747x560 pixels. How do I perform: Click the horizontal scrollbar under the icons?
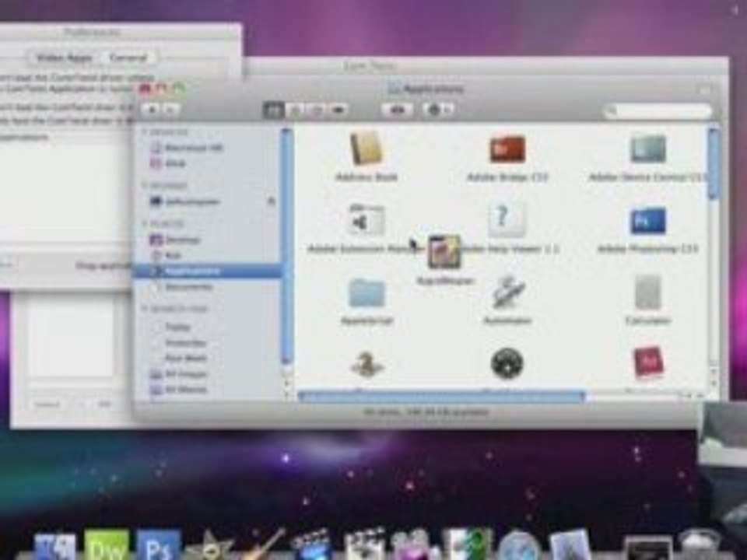pyautogui.click(x=441, y=396)
